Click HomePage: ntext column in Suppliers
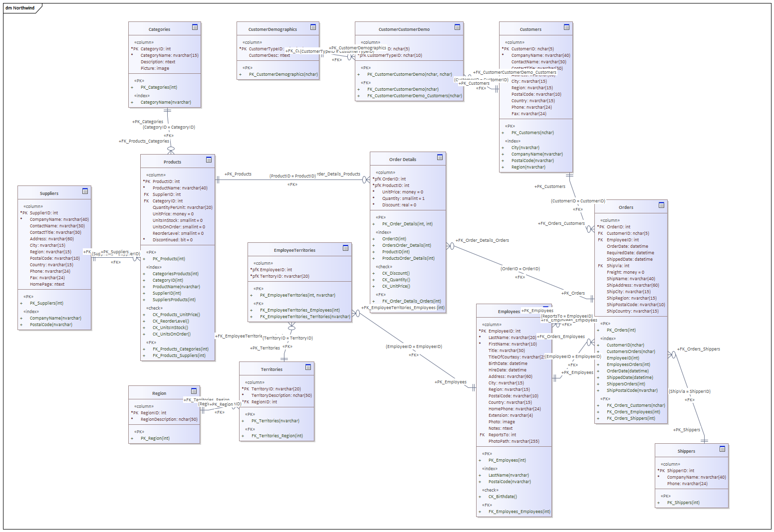The image size is (774, 532). click(x=47, y=284)
